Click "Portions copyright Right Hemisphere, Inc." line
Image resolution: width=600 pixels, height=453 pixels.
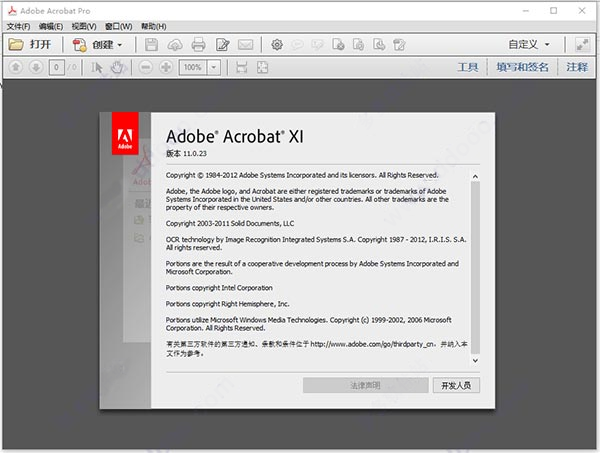point(227,304)
